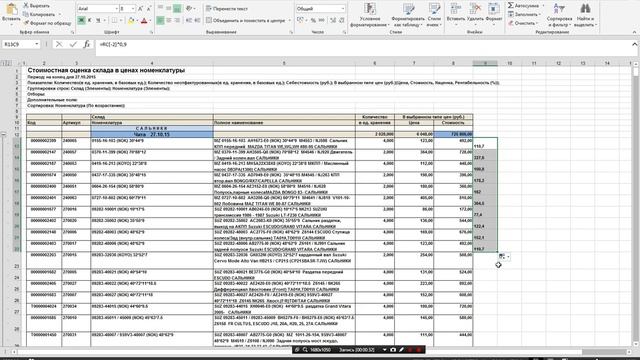Click the Increase Font Size icon
640x360 pixels.
click(141, 9)
